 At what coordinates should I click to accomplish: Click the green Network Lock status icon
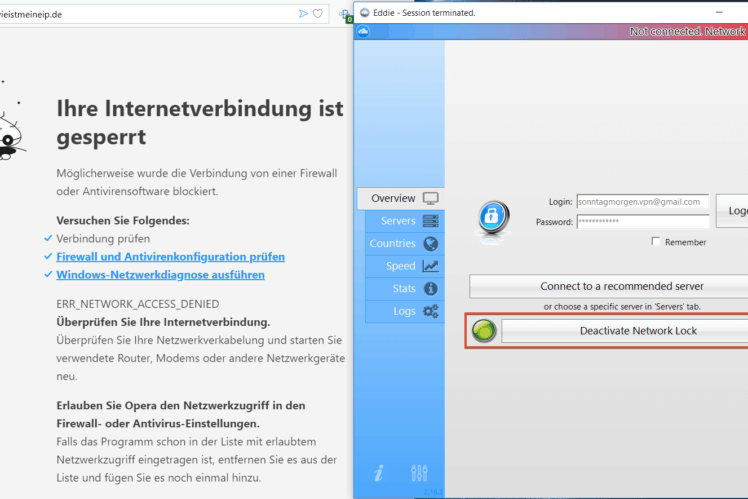click(483, 331)
